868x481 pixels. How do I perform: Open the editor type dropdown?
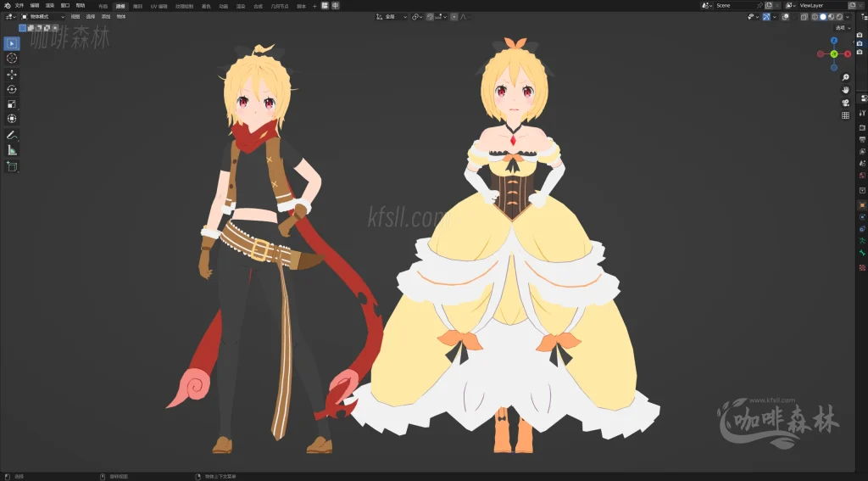pos(10,17)
